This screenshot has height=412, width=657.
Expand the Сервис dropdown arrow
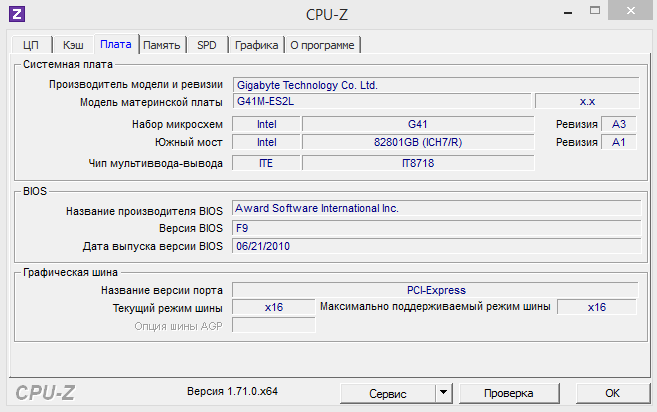pyautogui.click(x=439, y=392)
